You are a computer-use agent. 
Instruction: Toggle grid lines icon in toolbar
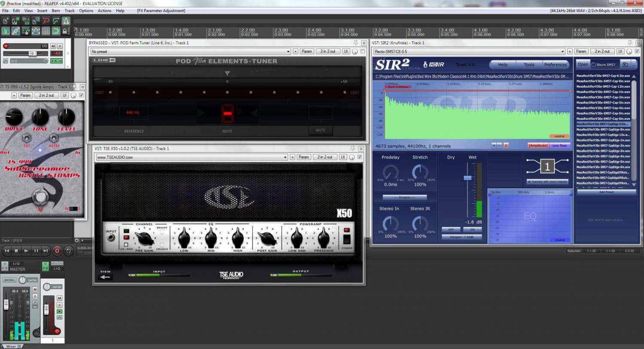coord(46,31)
